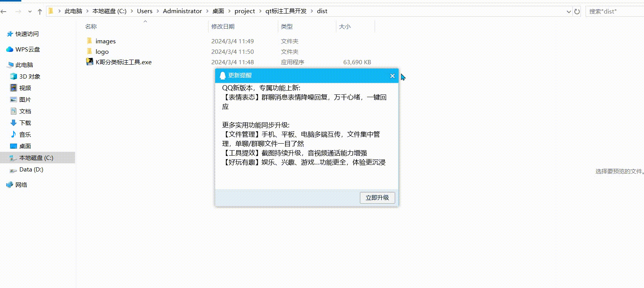The width and height of the screenshot is (644, 288).
Task: Click the 音乐 music note icon
Action: pos(14,134)
